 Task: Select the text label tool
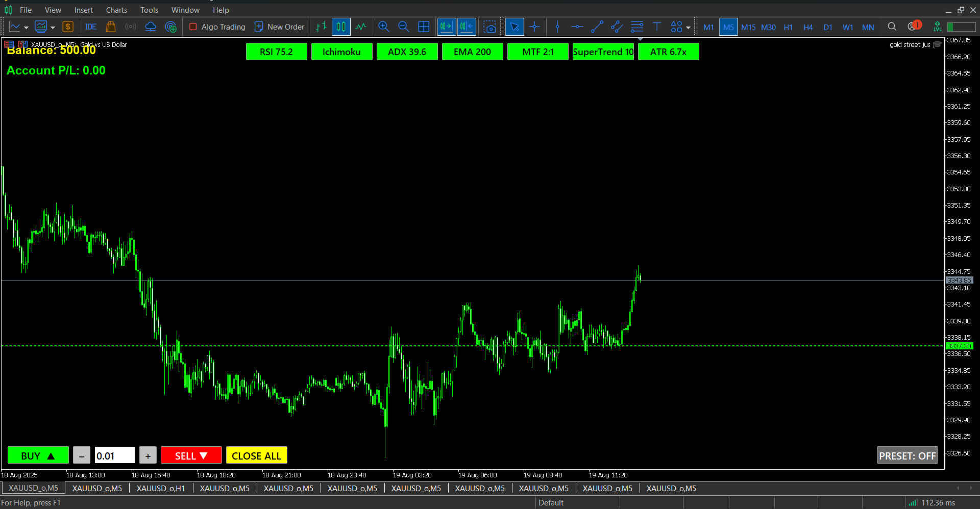[657, 27]
